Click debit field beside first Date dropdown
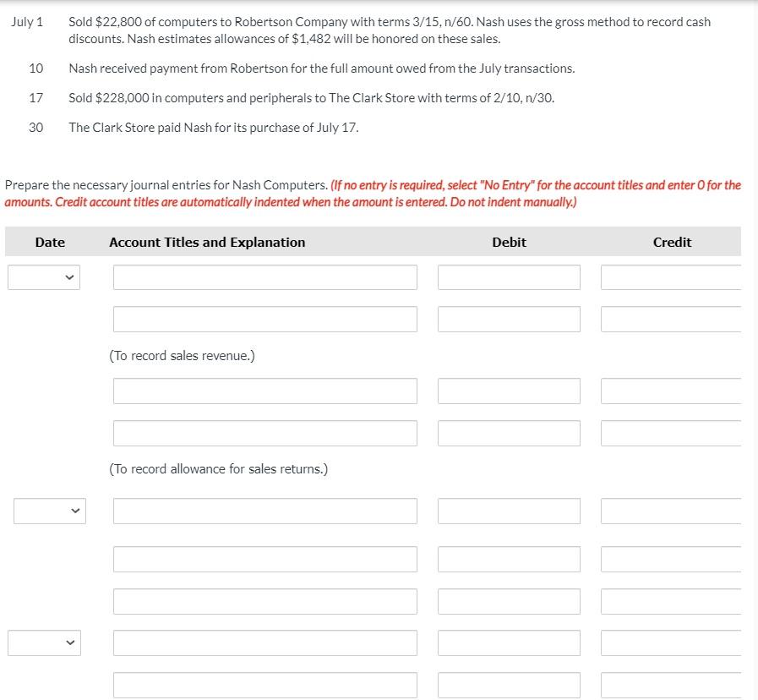Viewport: 758px width, 700px height. click(509, 277)
